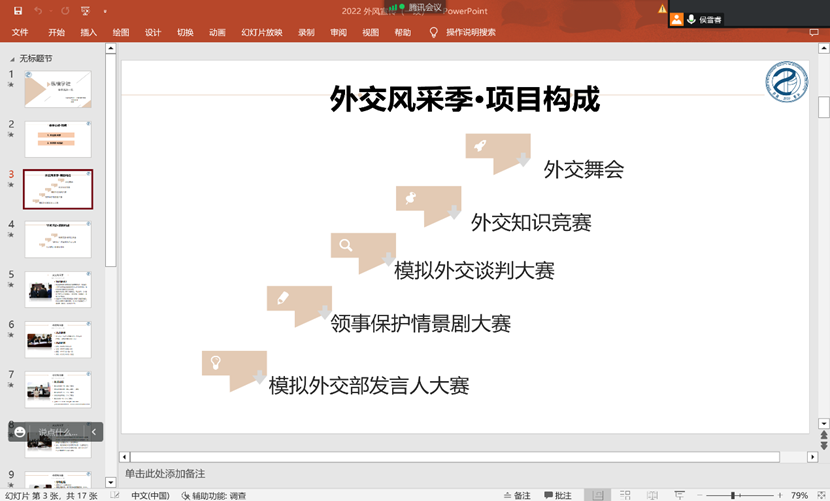The width and height of the screenshot is (830, 501).
Task: Select slide 2 thumbnail
Action: [x=58, y=139]
